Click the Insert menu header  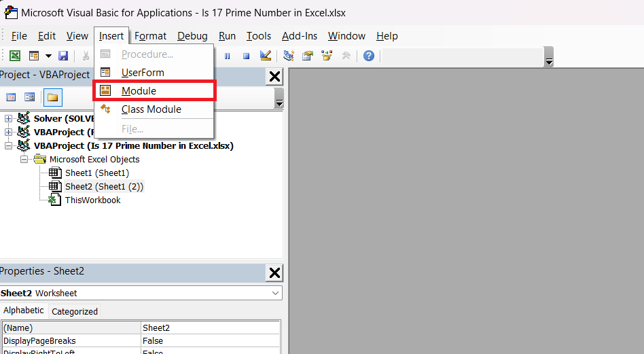111,36
